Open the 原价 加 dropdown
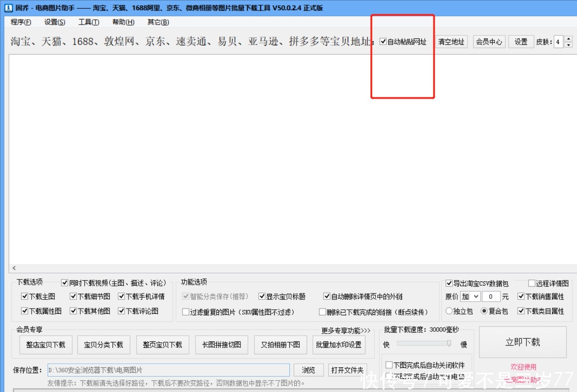Image resolution: width=577 pixels, height=392 pixels. [x=470, y=296]
